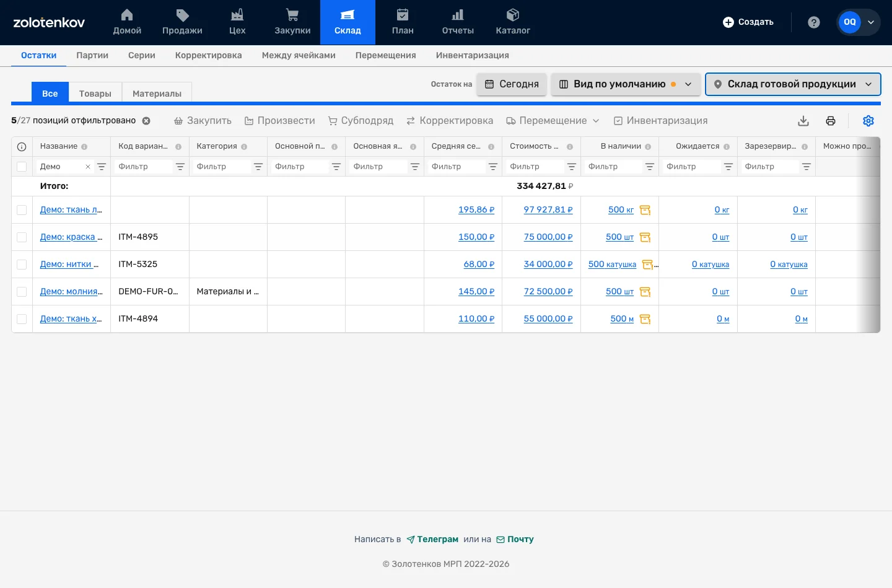Open the 97 927,81 ₽ cost value

548,210
